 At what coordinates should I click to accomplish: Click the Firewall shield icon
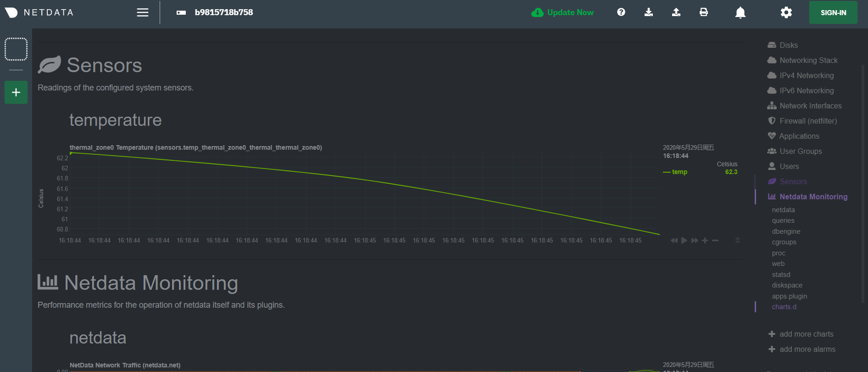point(772,121)
